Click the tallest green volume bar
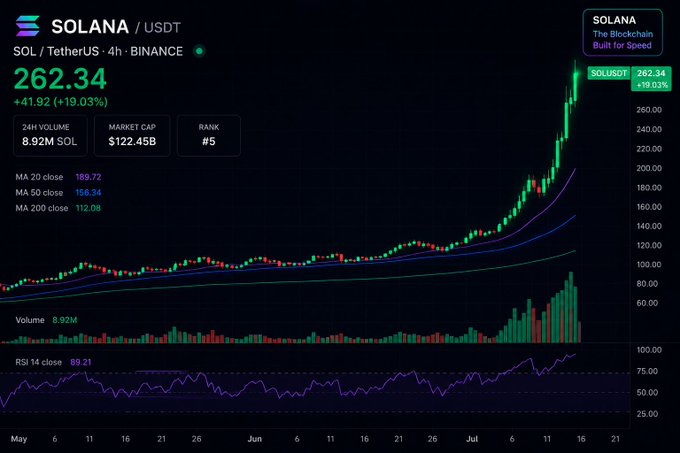This screenshot has width=680, height=453. point(571,307)
